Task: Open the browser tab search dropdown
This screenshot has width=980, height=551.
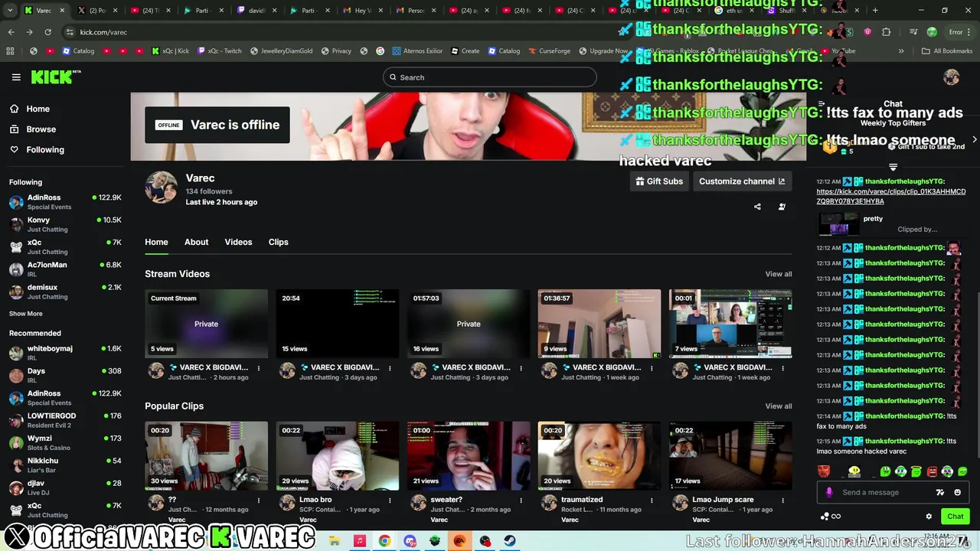Action: tap(11, 11)
